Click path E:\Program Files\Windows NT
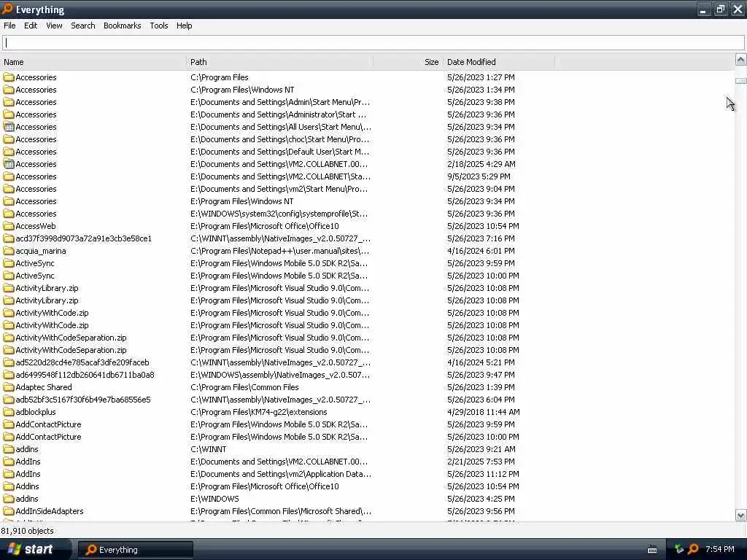Image resolution: width=747 pixels, height=560 pixels. coord(242,201)
